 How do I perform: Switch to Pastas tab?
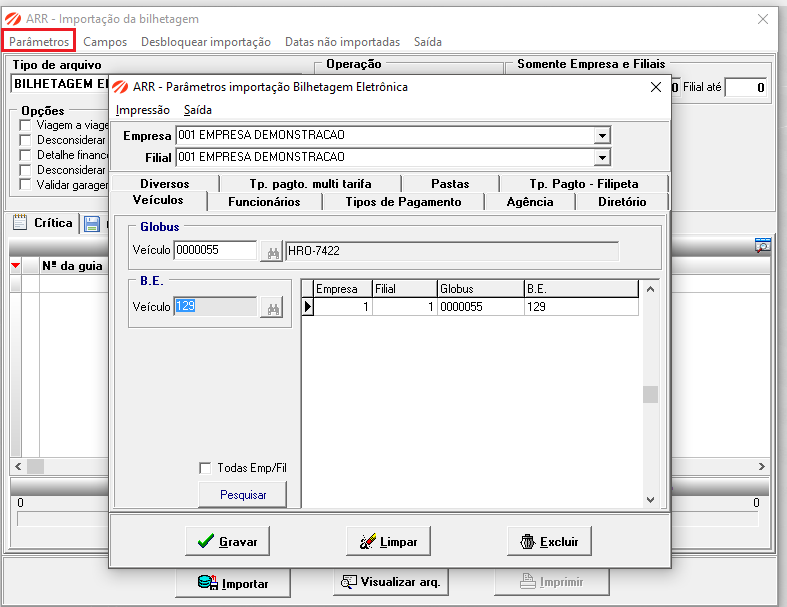(x=450, y=184)
